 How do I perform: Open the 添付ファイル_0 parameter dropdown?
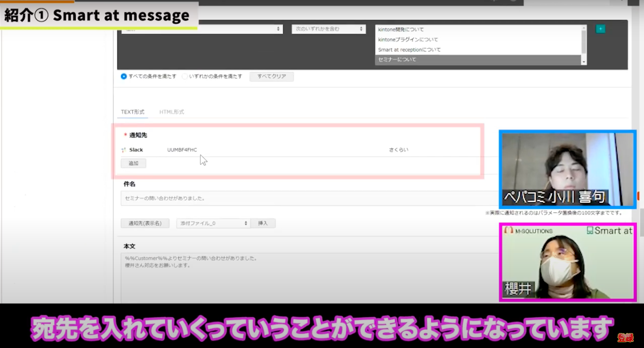(213, 223)
